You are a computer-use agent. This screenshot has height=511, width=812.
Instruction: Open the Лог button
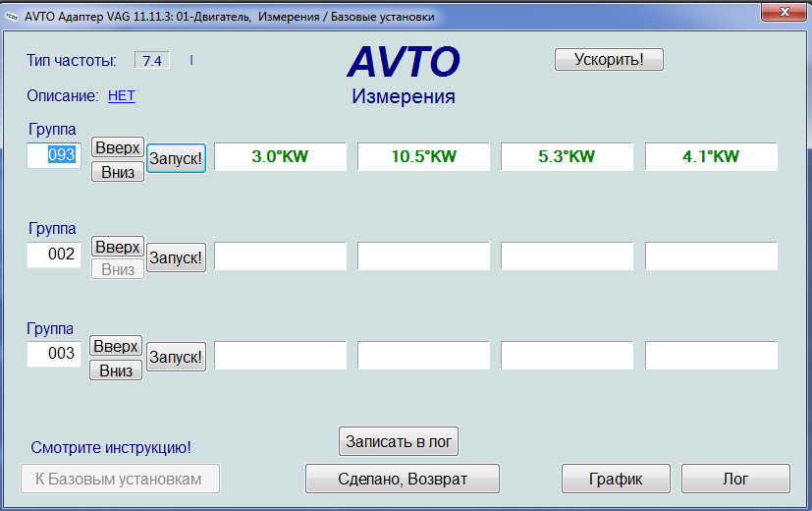[735, 479]
